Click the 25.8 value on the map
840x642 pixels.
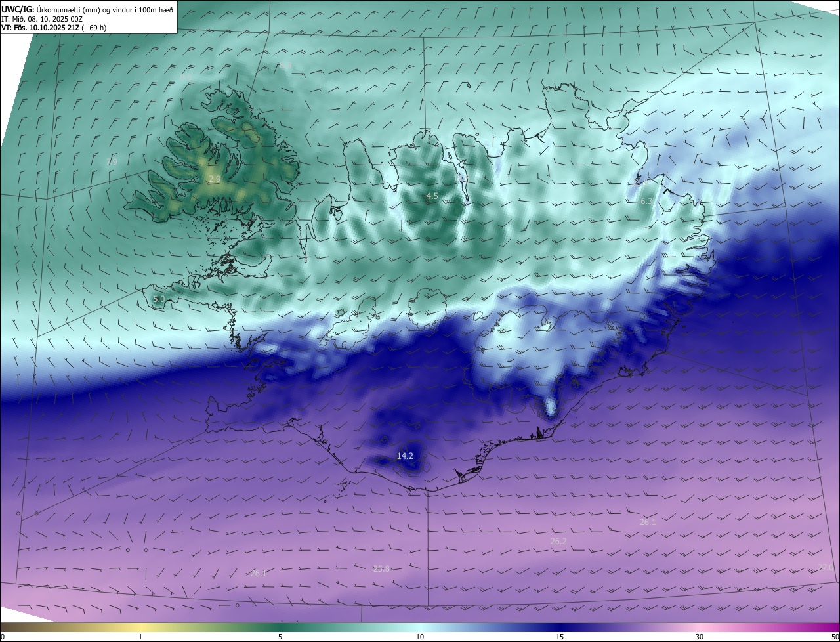pos(381,568)
